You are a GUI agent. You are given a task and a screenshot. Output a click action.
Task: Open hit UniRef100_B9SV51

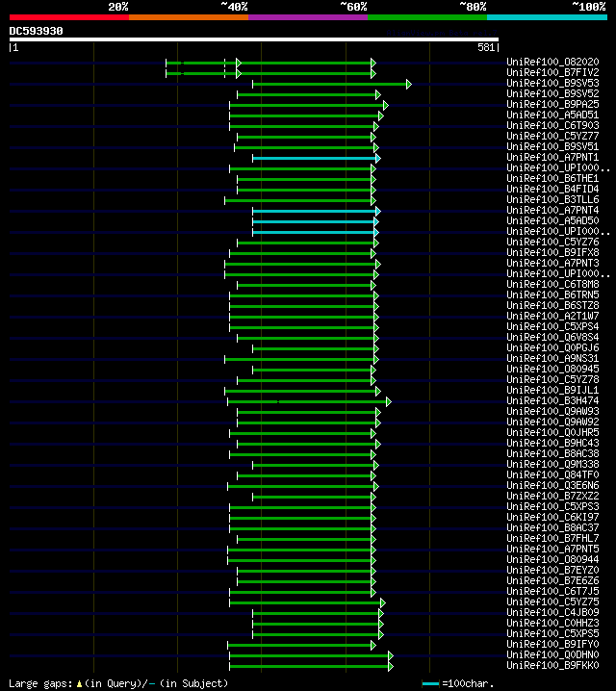[x=552, y=146]
